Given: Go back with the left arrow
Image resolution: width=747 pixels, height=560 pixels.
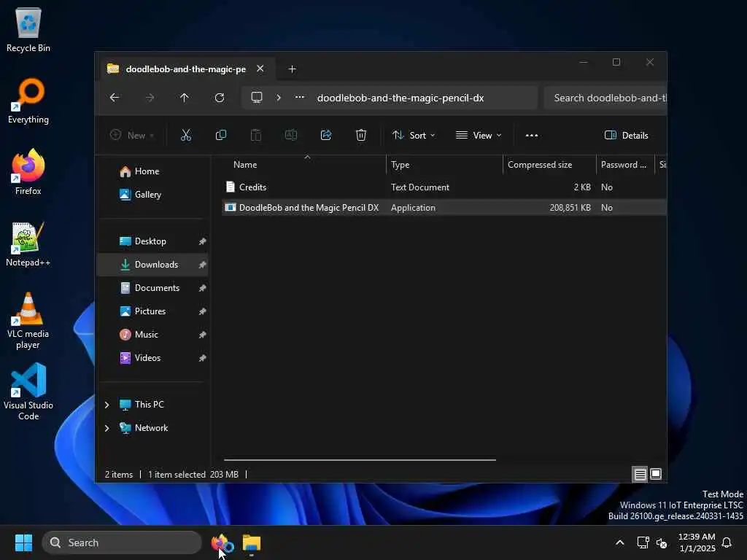Looking at the screenshot, I should pyautogui.click(x=115, y=98).
